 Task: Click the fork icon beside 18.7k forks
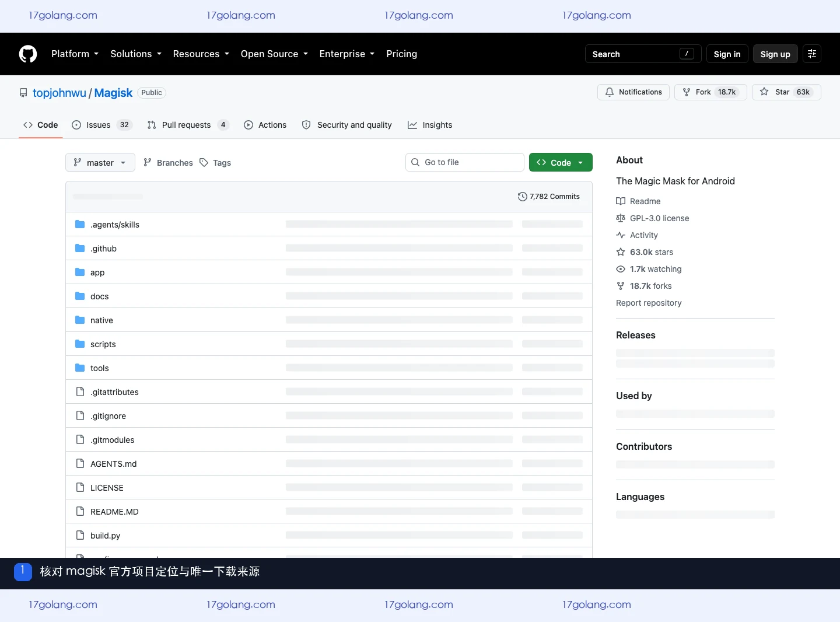[621, 286]
